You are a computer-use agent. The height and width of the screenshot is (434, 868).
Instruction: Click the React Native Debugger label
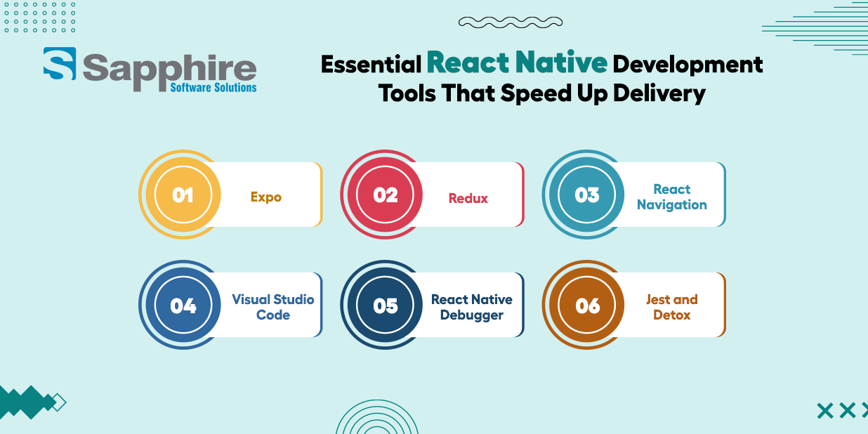(472, 307)
